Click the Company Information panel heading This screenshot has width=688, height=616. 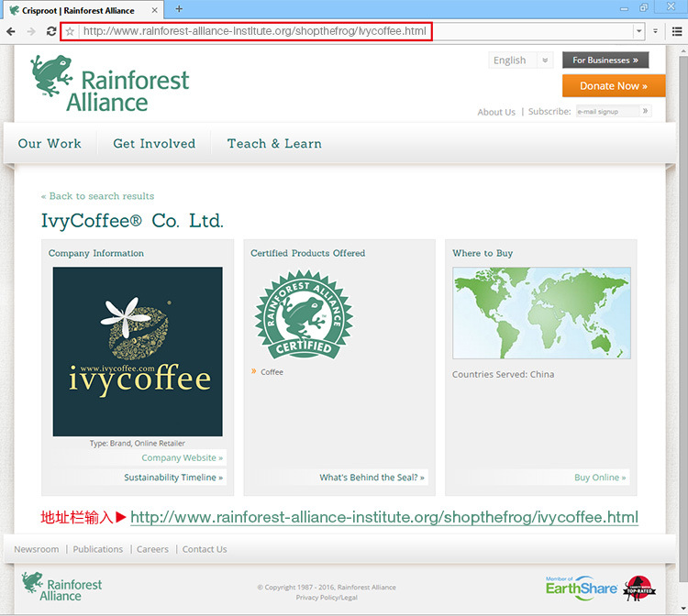(96, 253)
